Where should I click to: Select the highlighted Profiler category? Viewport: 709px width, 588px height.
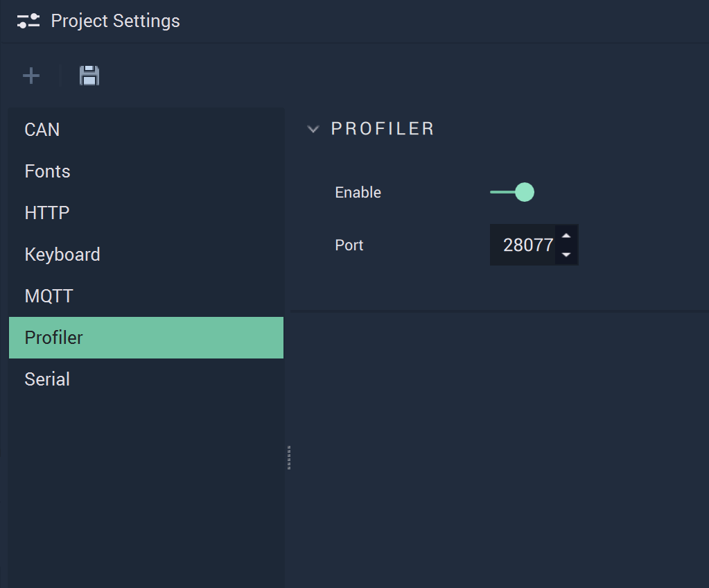(146, 338)
